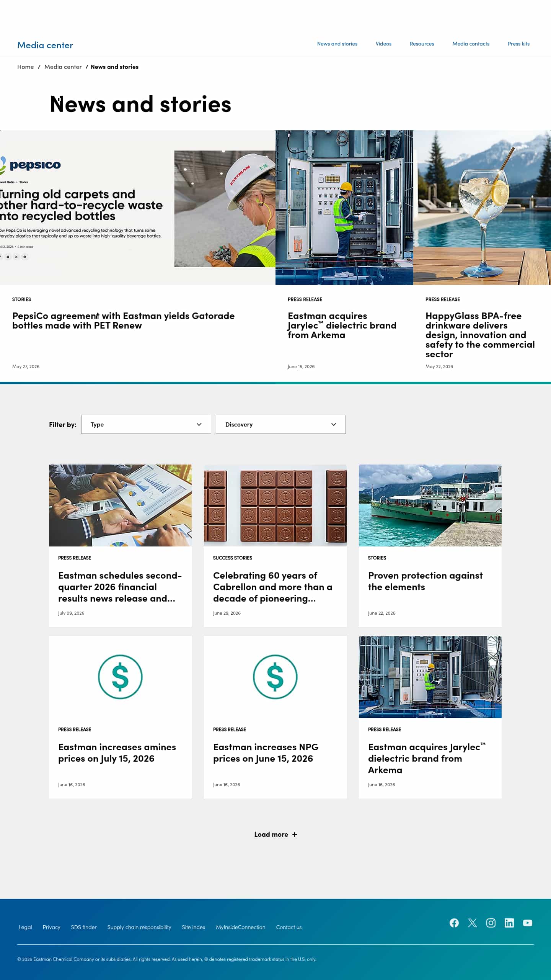Open second-quarter 2026 financial results card title
Image resolution: width=551 pixels, height=980 pixels.
(x=120, y=587)
